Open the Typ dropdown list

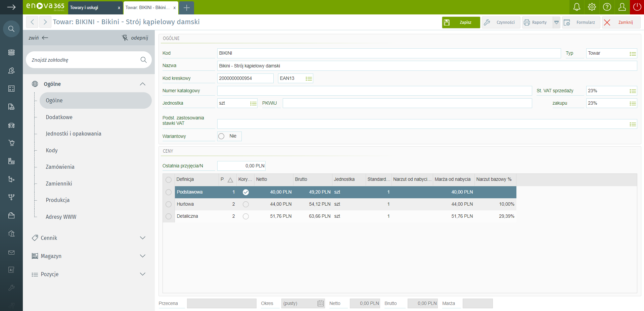(633, 54)
